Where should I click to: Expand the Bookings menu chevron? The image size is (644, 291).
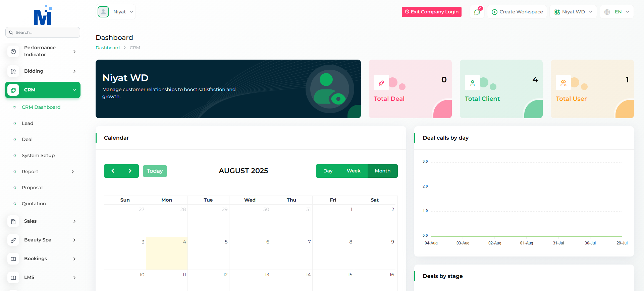[x=74, y=259]
